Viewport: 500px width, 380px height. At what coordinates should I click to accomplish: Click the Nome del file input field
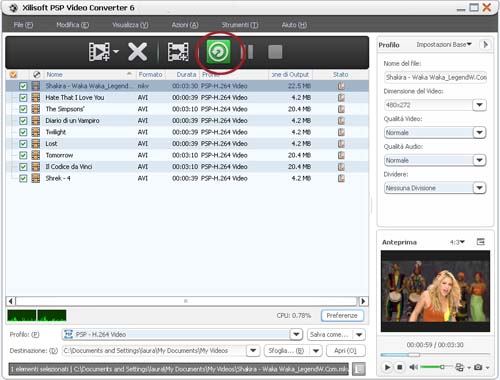point(435,77)
